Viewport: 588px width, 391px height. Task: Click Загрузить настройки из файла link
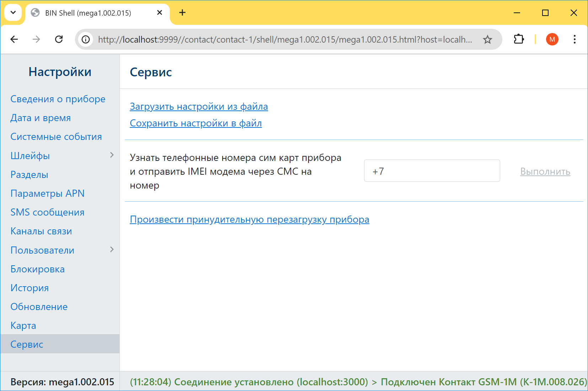coord(199,107)
